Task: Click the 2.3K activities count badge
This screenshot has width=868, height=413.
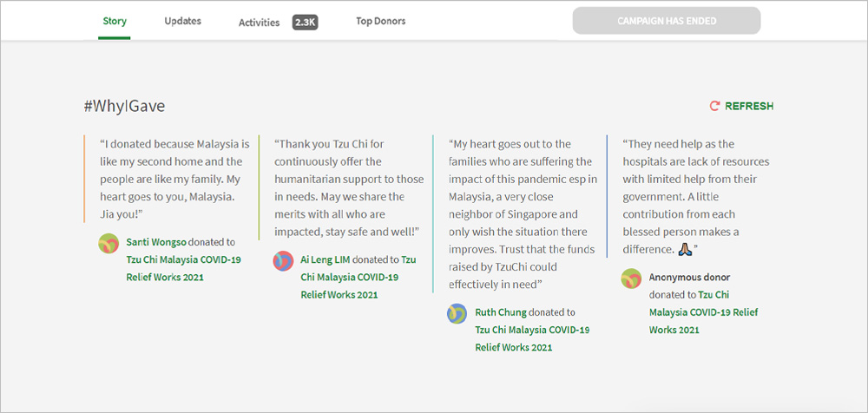Action: click(x=306, y=23)
